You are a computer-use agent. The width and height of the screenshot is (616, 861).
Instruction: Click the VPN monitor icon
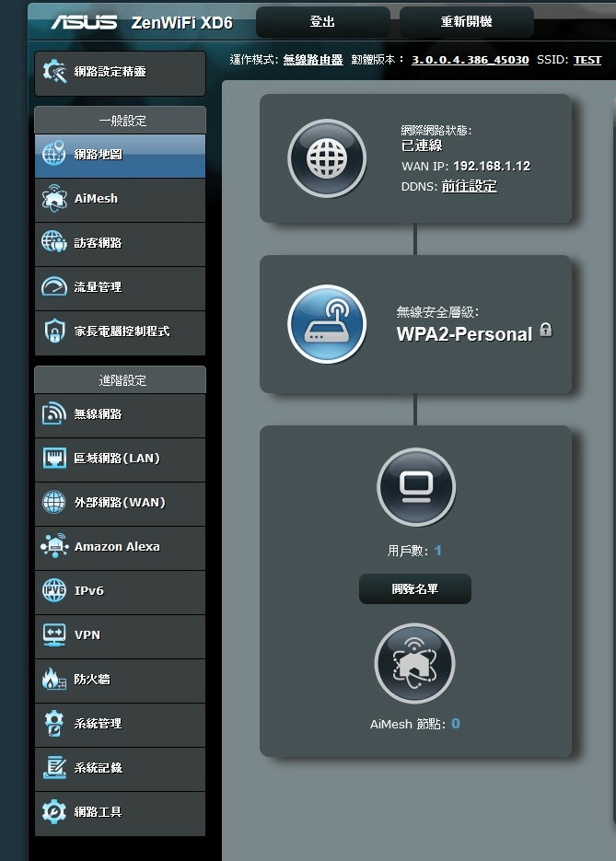click(x=53, y=634)
